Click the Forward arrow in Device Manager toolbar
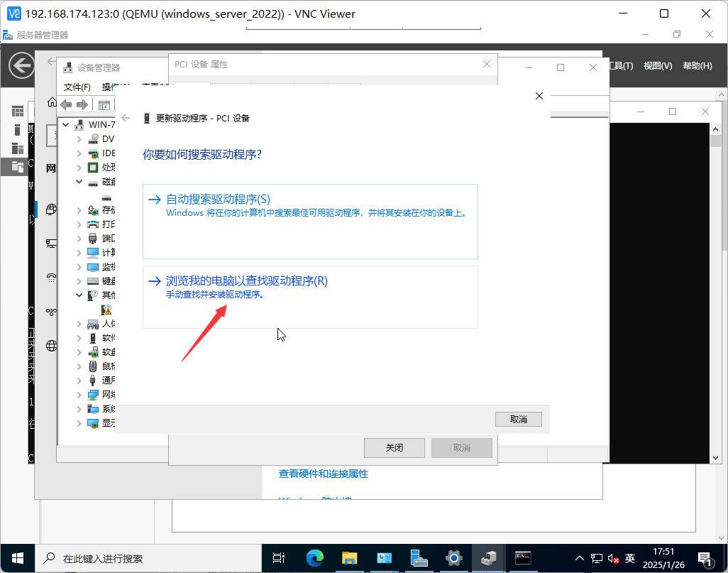The height and width of the screenshot is (573, 728). (82, 105)
